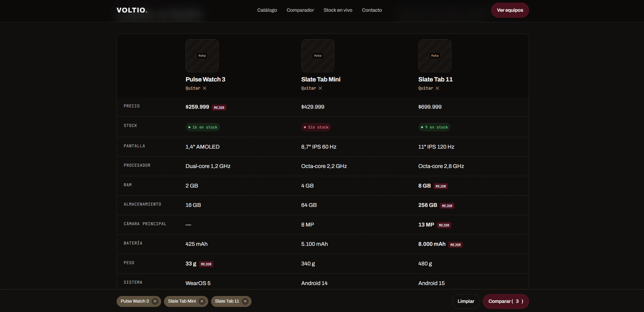The width and height of the screenshot is (644, 312).
Task: Click the 16 en stock badge
Action: click(x=203, y=127)
